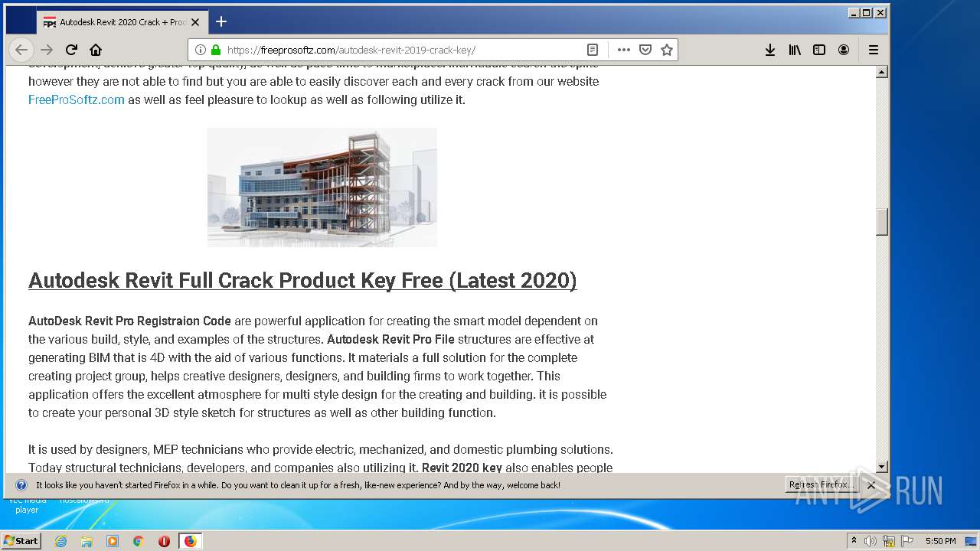Open Windows Explorer folder from taskbar
This screenshot has height=551, width=980.
click(x=87, y=541)
